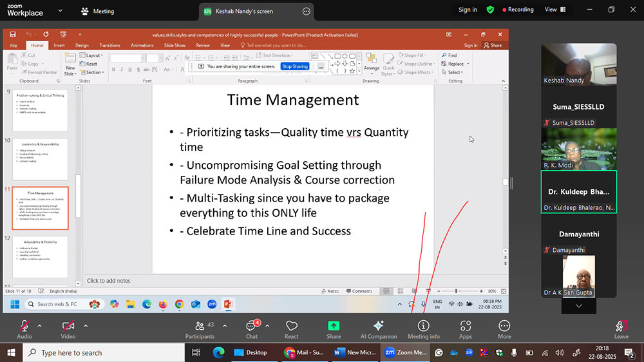The width and height of the screenshot is (644, 362).
Task: Open Zoom Participants panel
Action: pyautogui.click(x=200, y=330)
